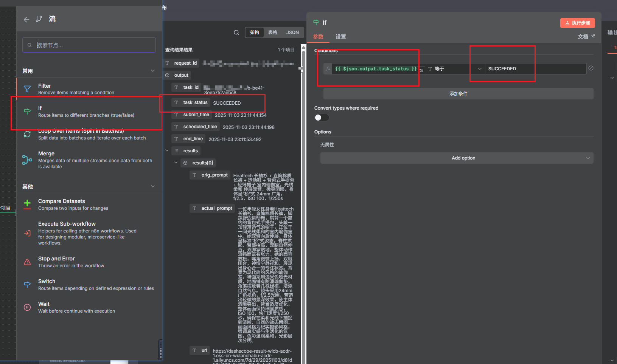Collapse the 常用 section

point(153,71)
